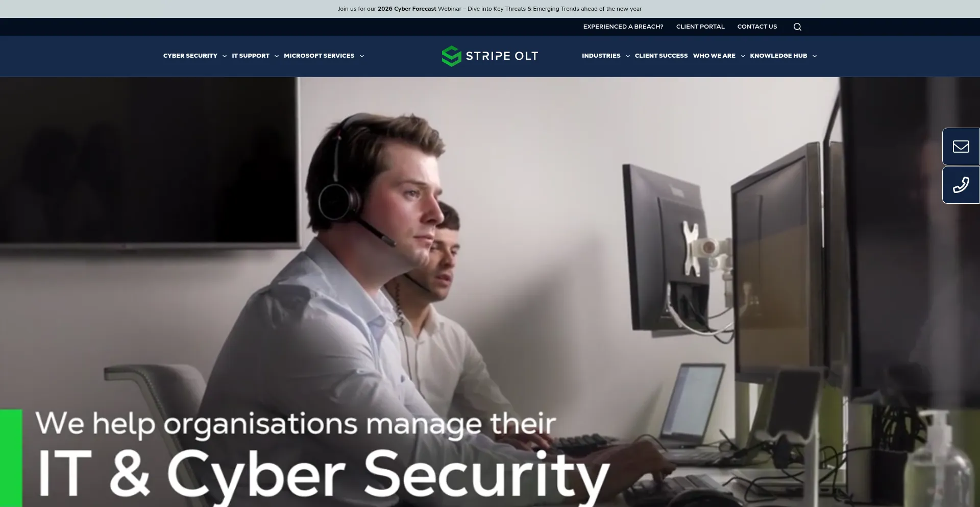The height and width of the screenshot is (507, 980).
Task: Click the hero video of support staff
Action: point(490,292)
